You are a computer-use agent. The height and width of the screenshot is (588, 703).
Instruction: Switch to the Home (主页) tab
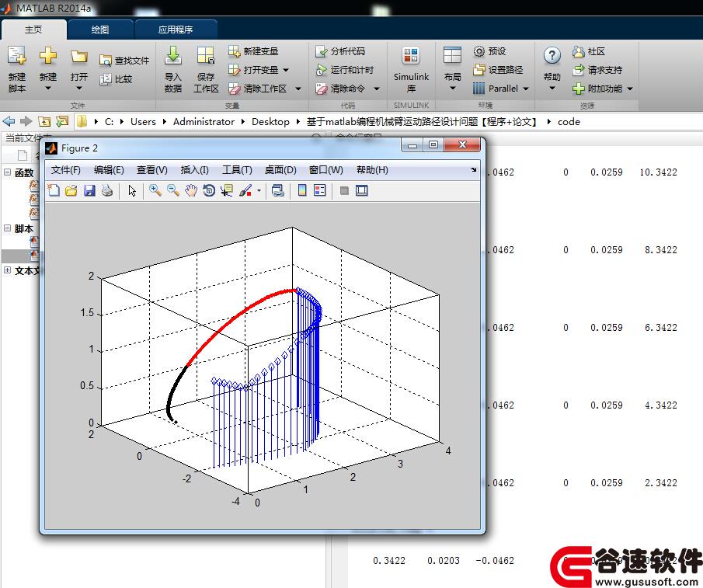pyautogui.click(x=33, y=30)
